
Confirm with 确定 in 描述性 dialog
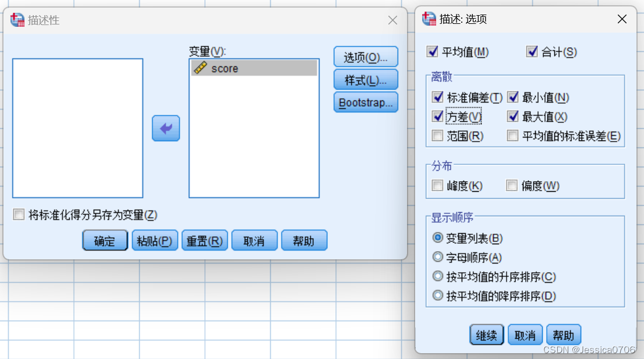(105, 240)
